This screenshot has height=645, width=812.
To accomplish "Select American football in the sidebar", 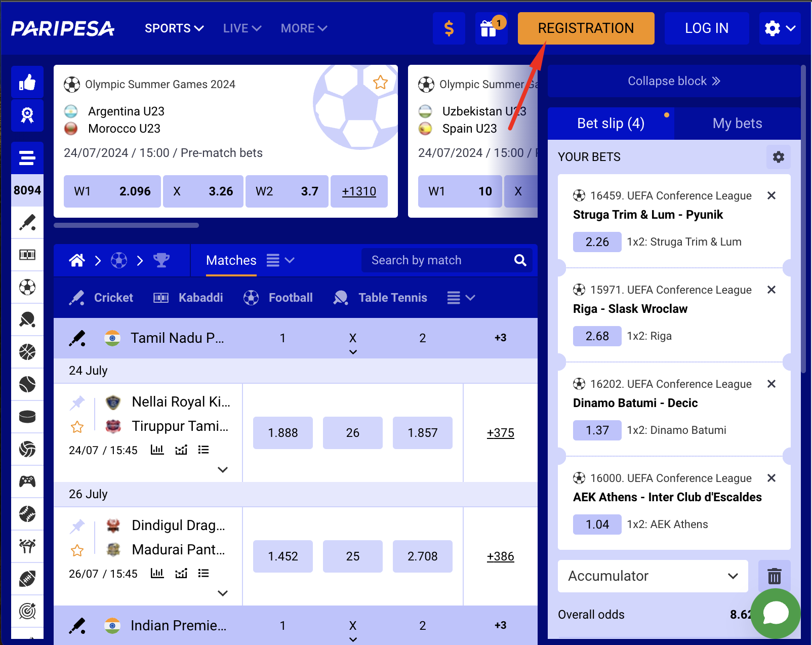I will 27,579.
